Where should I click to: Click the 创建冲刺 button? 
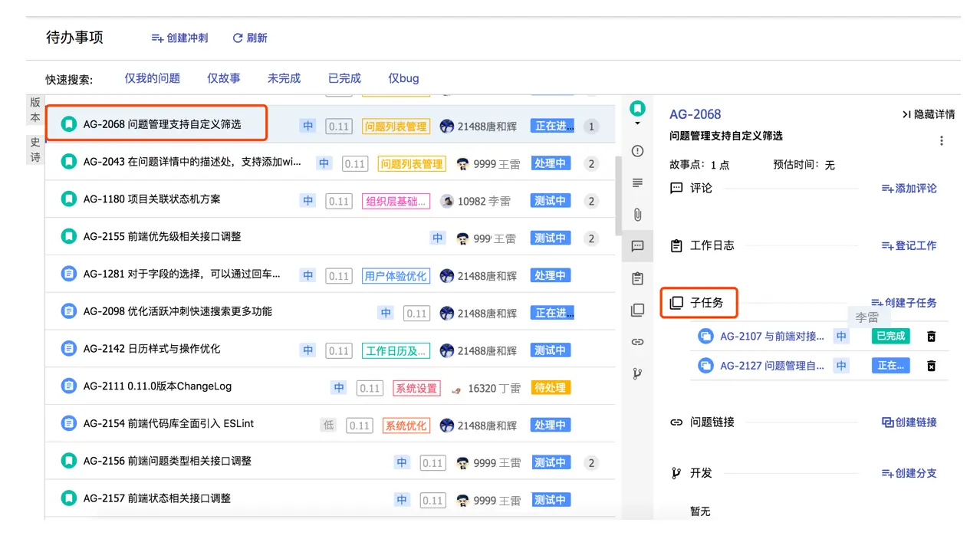tap(179, 38)
